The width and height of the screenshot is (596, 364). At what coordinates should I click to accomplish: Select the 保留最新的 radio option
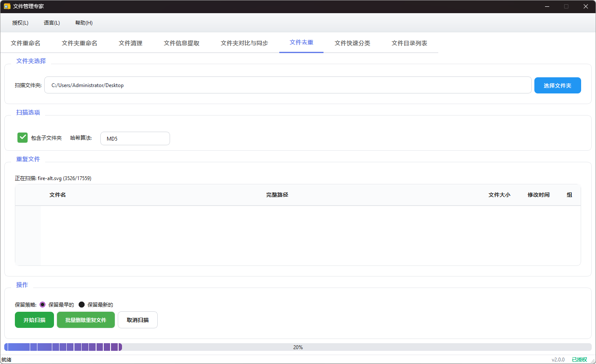click(x=81, y=305)
